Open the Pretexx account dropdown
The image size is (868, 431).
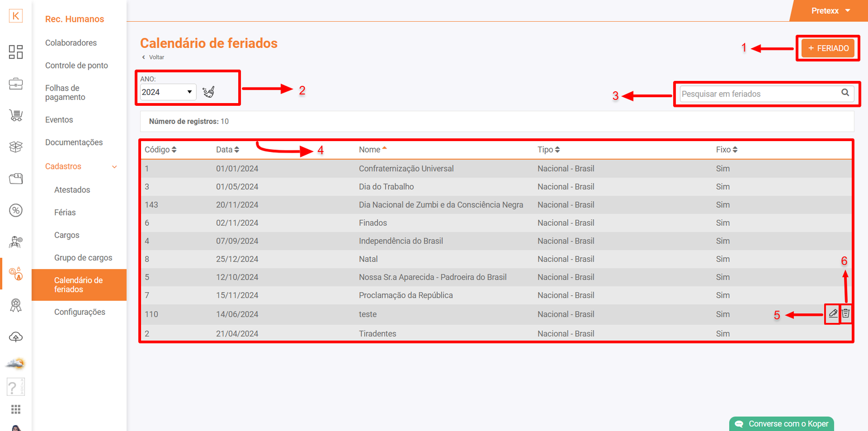click(830, 11)
